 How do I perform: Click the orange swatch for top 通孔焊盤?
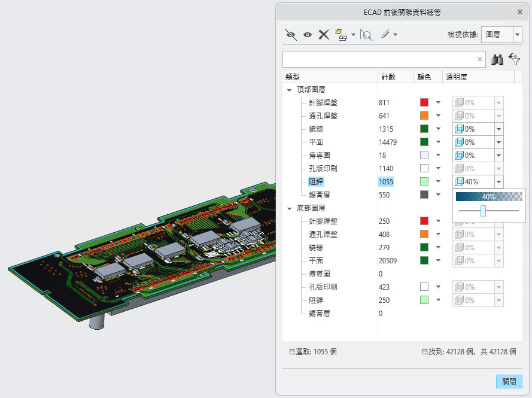(x=424, y=116)
